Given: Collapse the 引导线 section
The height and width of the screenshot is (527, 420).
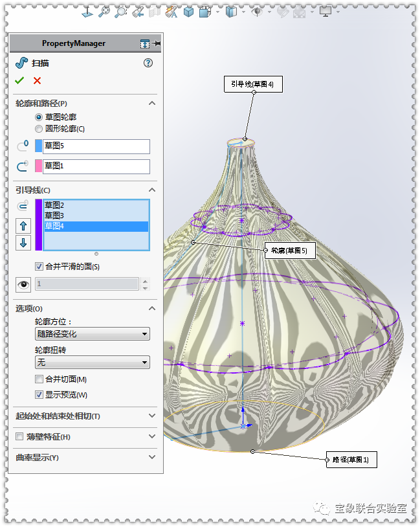Looking at the screenshot, I should (x=152, y=190).
